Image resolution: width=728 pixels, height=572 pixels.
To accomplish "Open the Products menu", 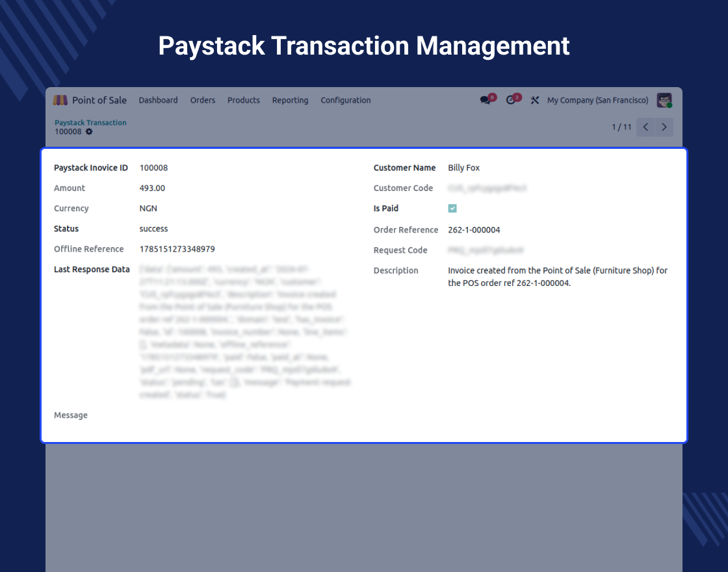I will pyautogui.click(x=244, y=100).
